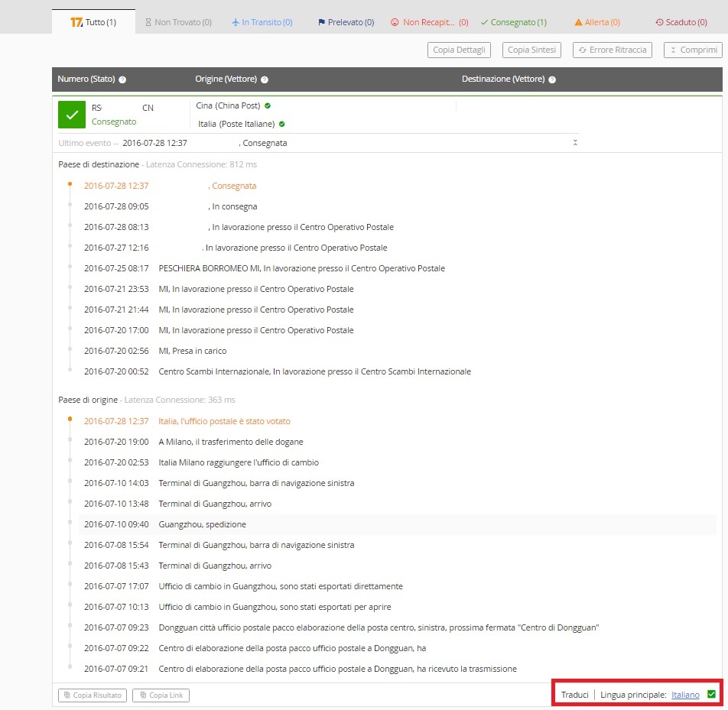728x710 pixels.
Task: Click the Copia Sintesi button
Action: coord(531,50)
